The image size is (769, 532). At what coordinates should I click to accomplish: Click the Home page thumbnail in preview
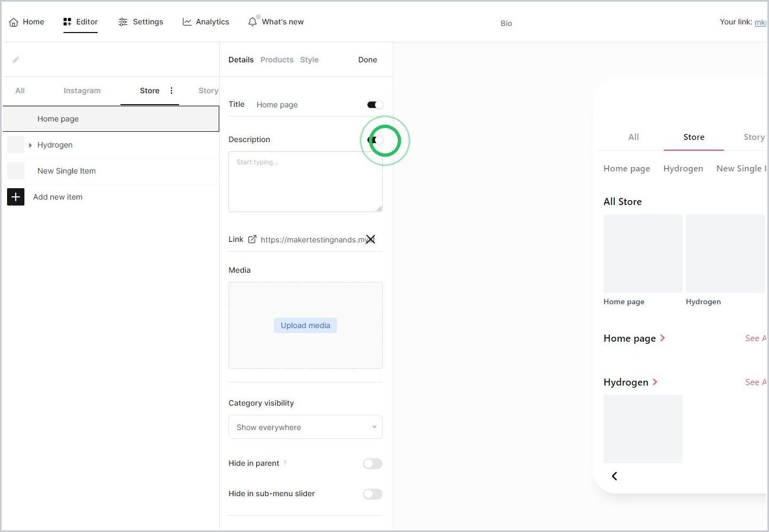643,253
